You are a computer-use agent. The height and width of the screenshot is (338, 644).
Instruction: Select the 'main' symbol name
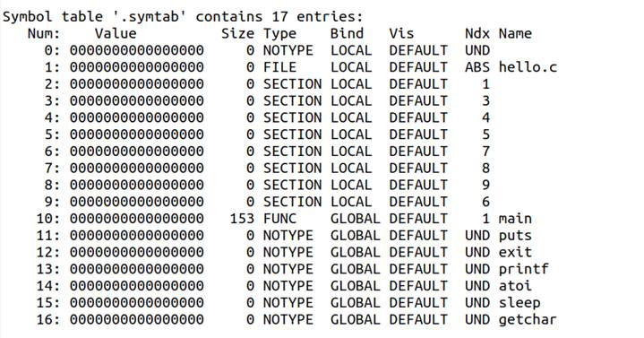[515, 219]
